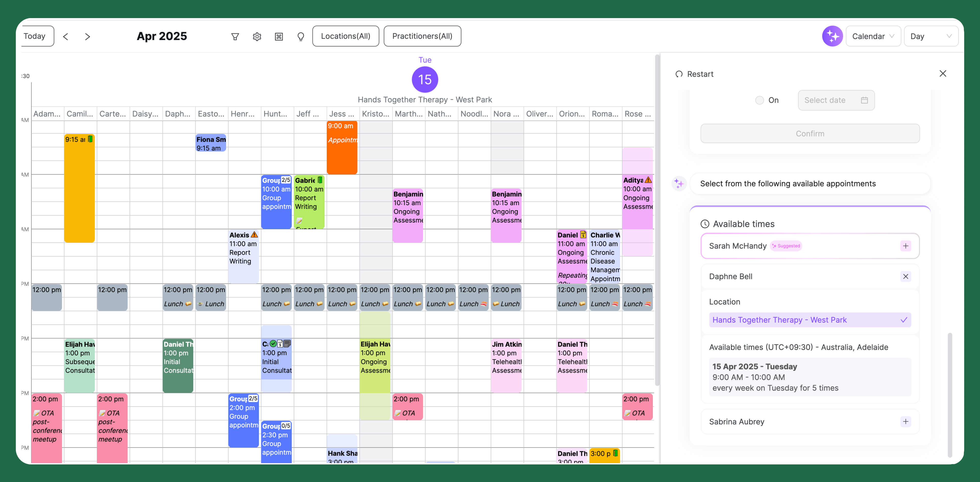Image resolution: width=980 pixels, height=482 pixels.
Task: Click warning icon on Aditya appointment
Action: click(648, 180)
